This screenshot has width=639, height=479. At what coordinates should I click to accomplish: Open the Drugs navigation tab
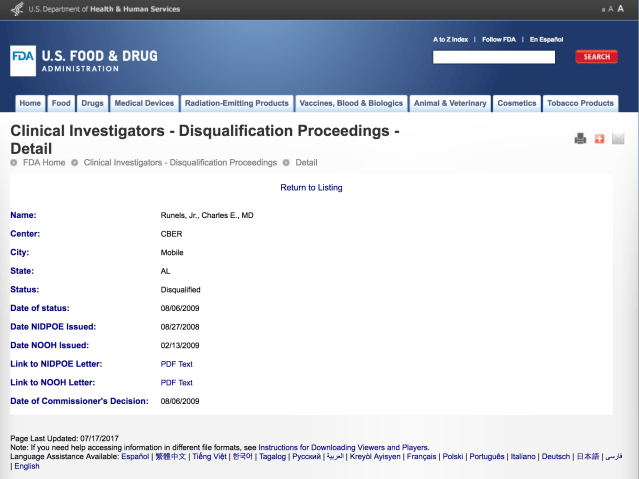click(92, 103)
